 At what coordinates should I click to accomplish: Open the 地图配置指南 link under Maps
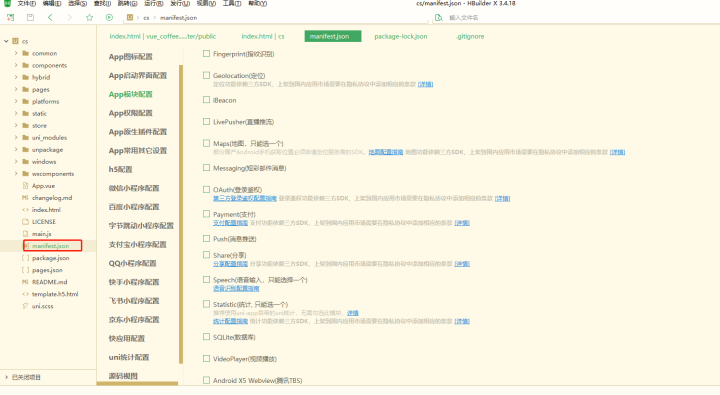(x=386, y=152)
